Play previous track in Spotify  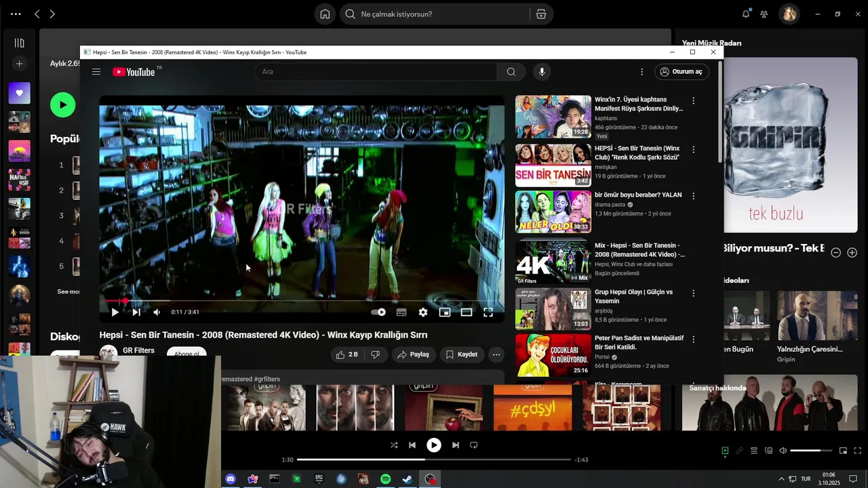tap(412, 445)
